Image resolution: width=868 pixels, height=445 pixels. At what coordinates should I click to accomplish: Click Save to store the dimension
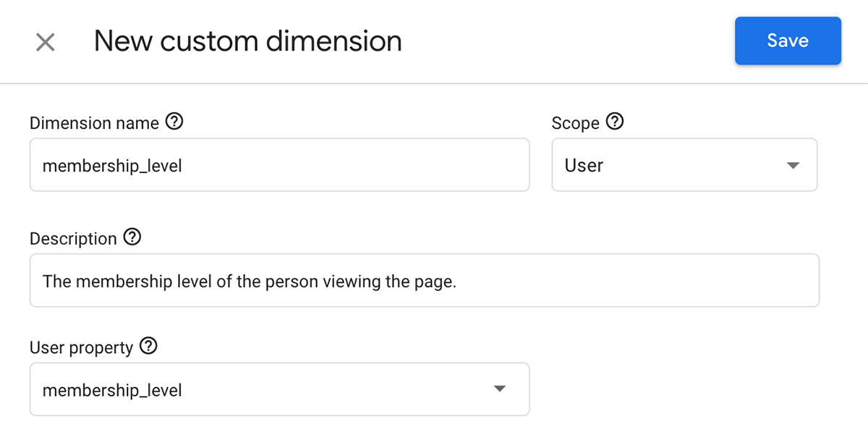[788, 41]
